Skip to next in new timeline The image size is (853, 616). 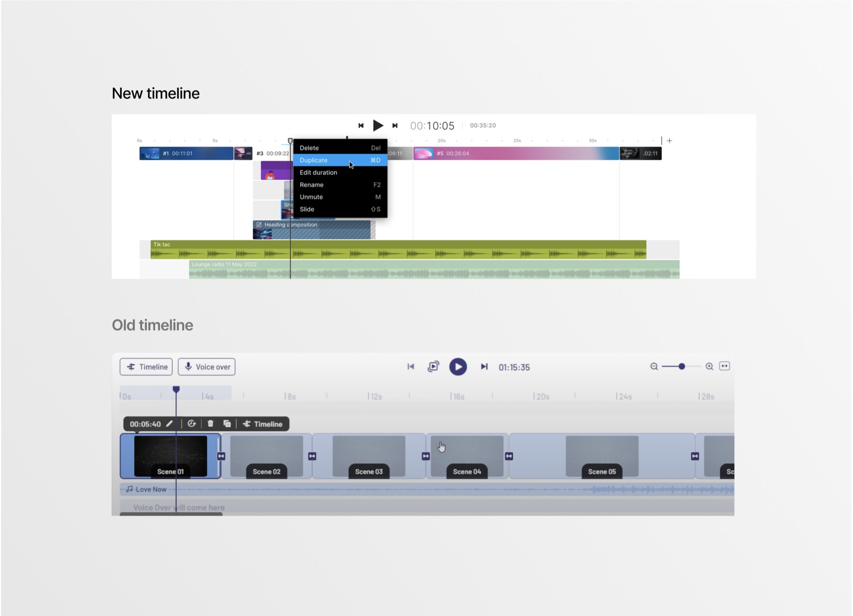coord(395,126)
